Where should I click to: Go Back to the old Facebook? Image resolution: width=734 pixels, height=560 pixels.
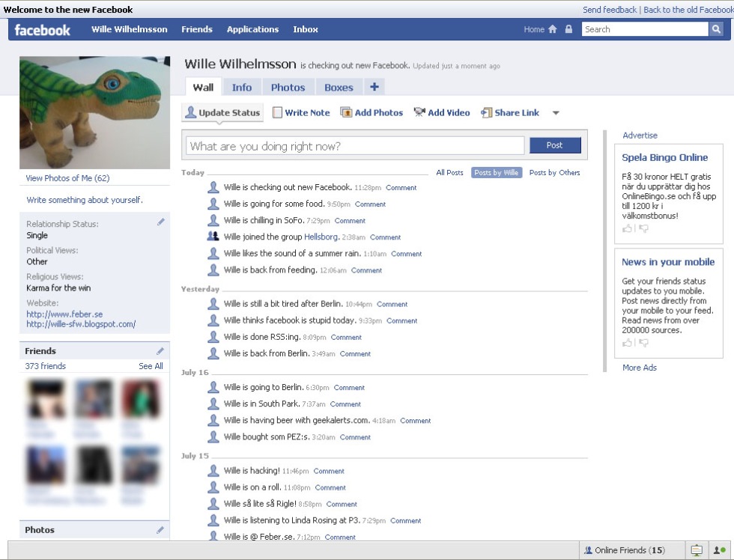tap(688, 9)
